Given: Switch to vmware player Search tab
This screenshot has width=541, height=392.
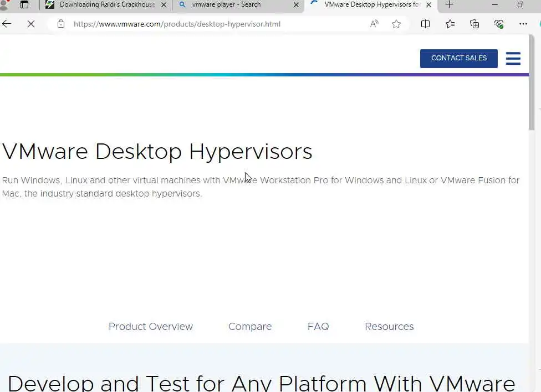Looking at the screenshot, I should pos(237,4).
